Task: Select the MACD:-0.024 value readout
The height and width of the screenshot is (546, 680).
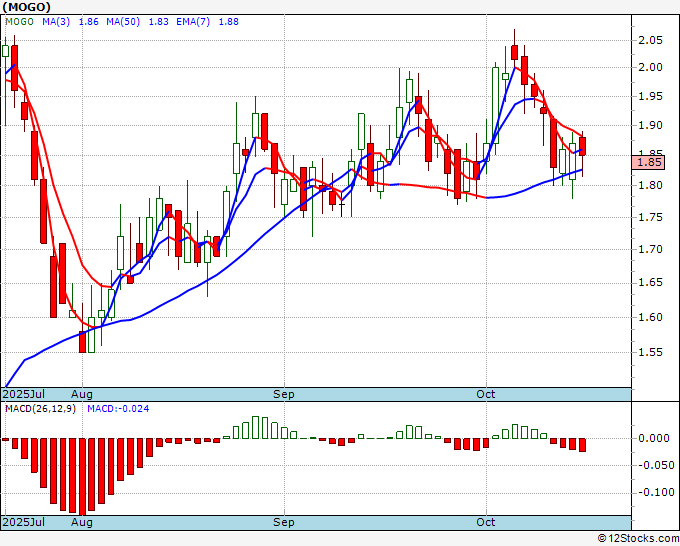Action: (118, 409)
